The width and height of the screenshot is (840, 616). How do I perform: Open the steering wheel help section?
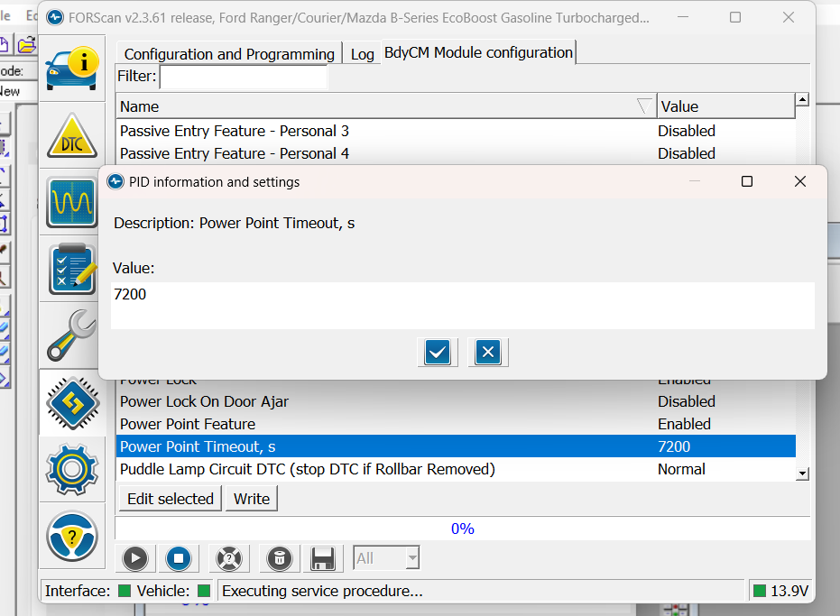72,537
